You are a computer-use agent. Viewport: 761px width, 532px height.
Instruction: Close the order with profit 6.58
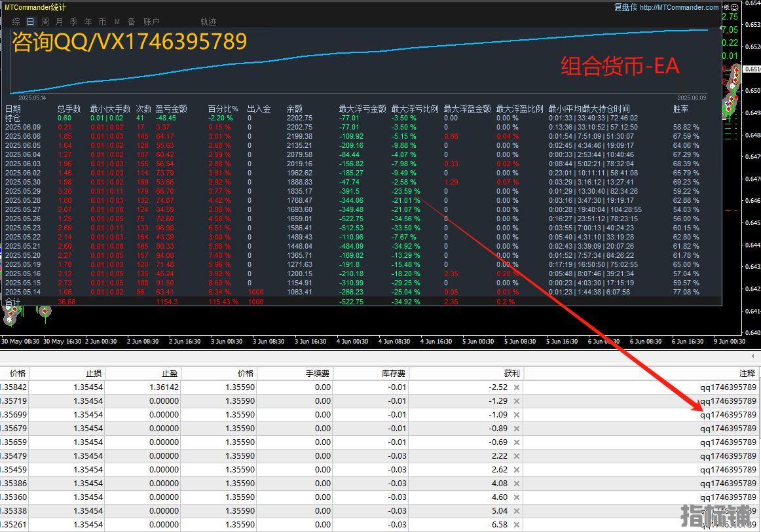click(x=516, y=525)
